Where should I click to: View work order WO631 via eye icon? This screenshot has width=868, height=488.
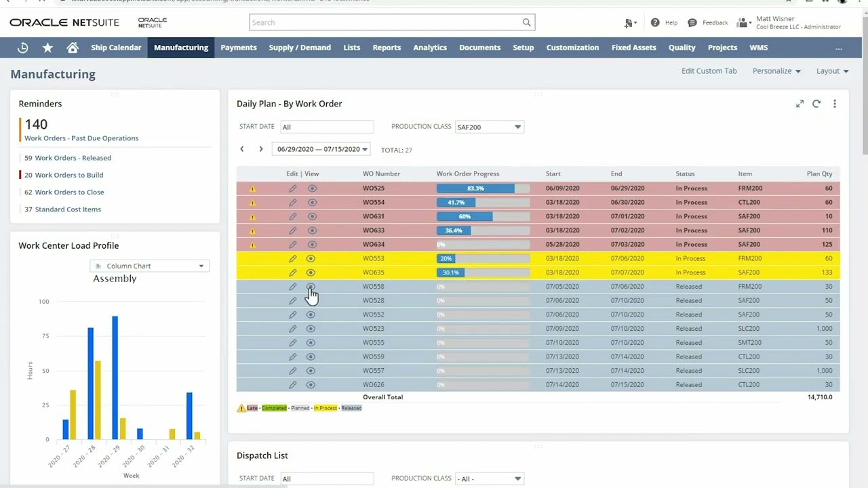point(312,216)
